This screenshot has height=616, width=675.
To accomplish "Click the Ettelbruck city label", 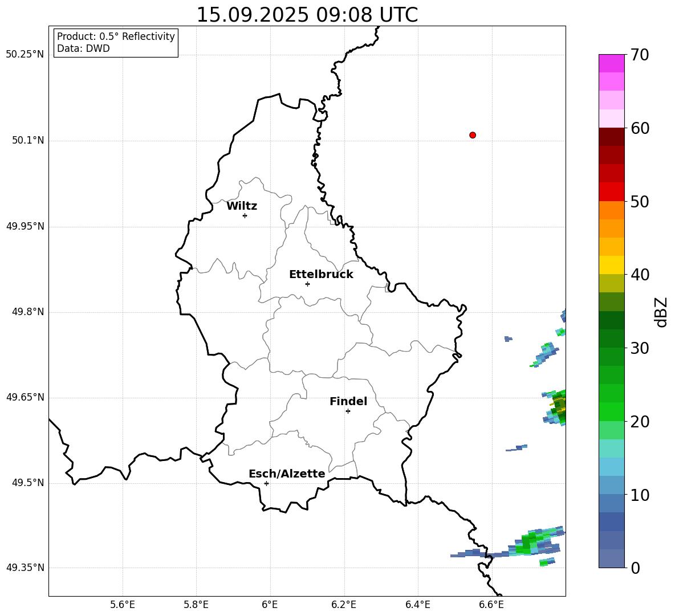I will 321,275.
